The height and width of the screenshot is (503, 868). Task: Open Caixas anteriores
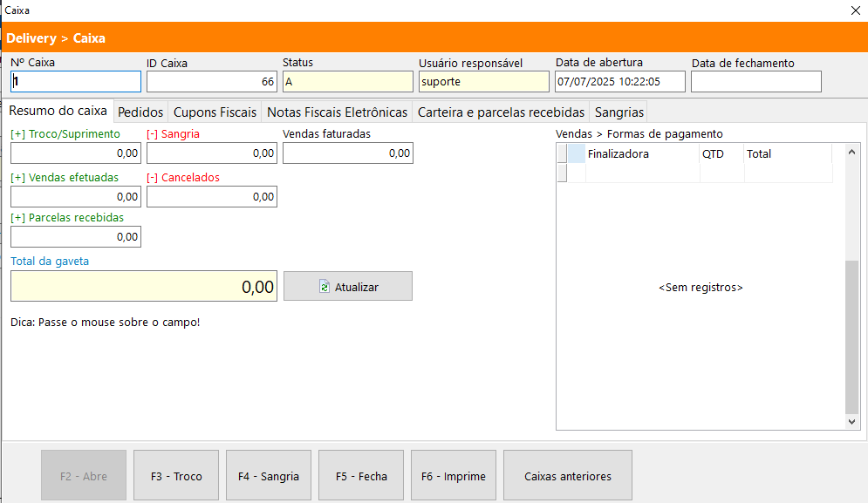tap(568, 476)
